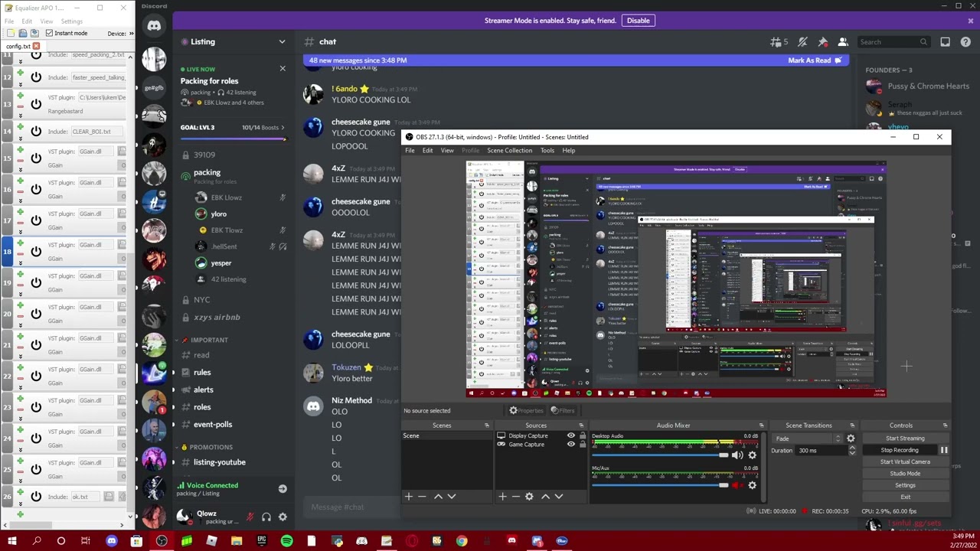Viewport: 980px width, 551px height.
Task: Click Start Virtual Camera in OBS
Action: click(905, 461)
